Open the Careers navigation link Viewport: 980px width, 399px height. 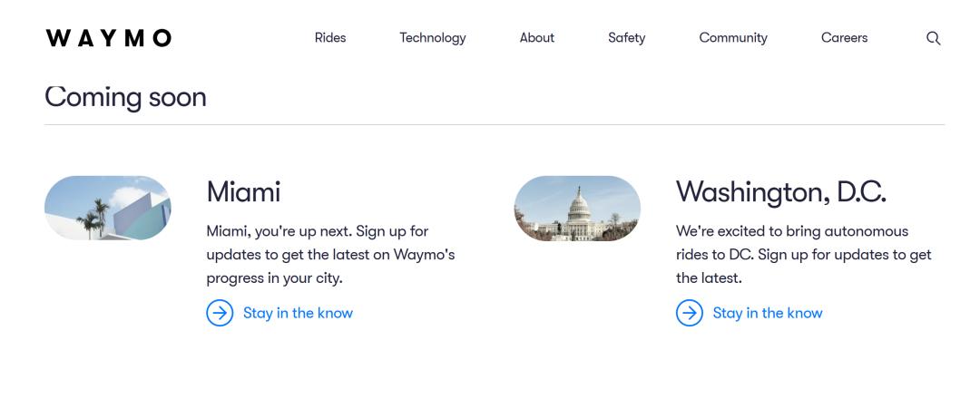(x=844, y=38)
